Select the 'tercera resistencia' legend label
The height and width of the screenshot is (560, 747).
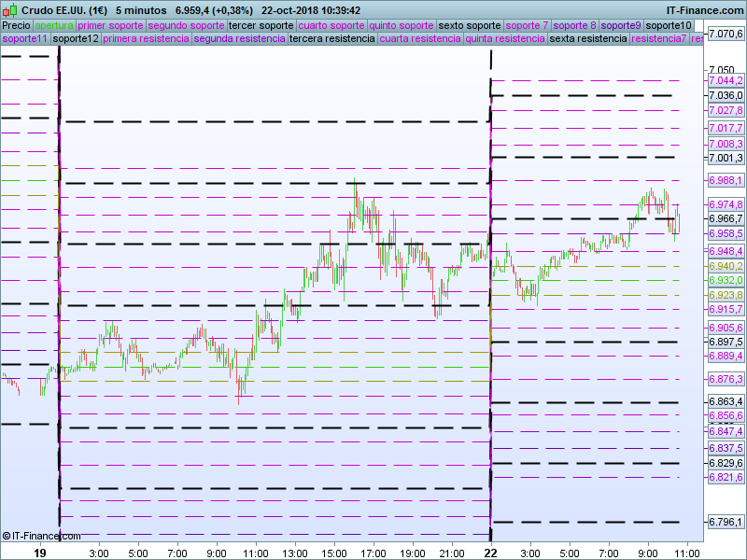(x=332, y=39)
